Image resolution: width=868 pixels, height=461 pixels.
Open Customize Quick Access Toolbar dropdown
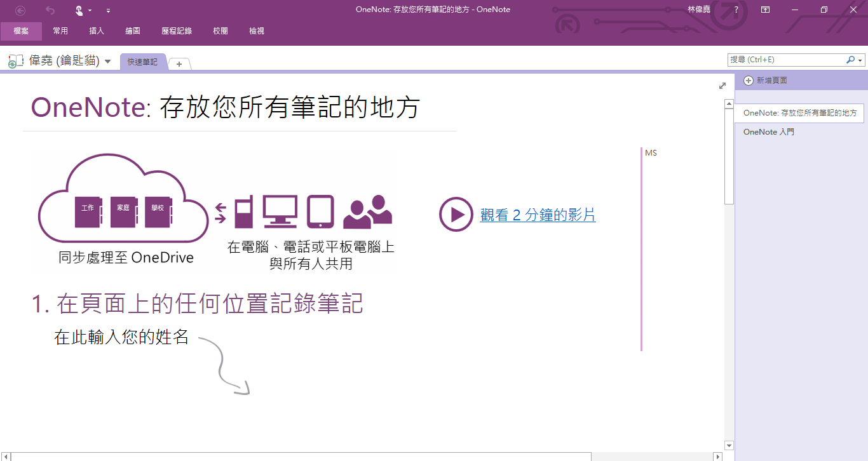click(108, 11)
